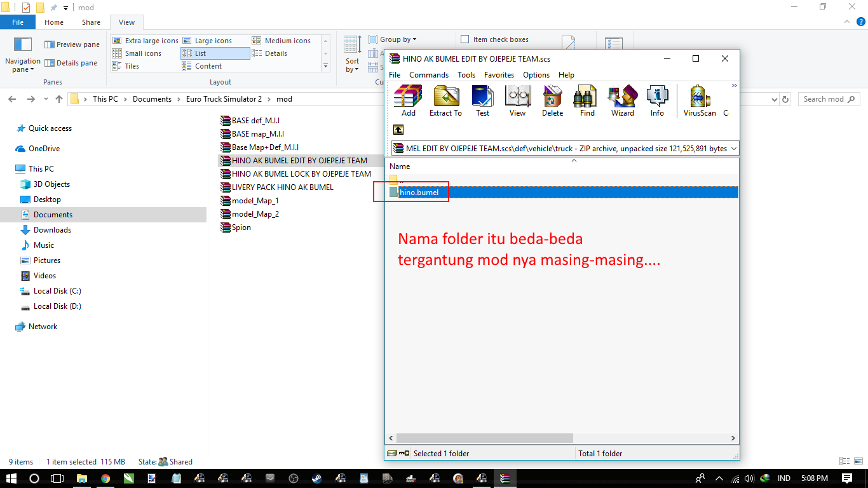Open Chrome from taskbar
Viewport: 868px width, 488px height.
pos(105,478)
